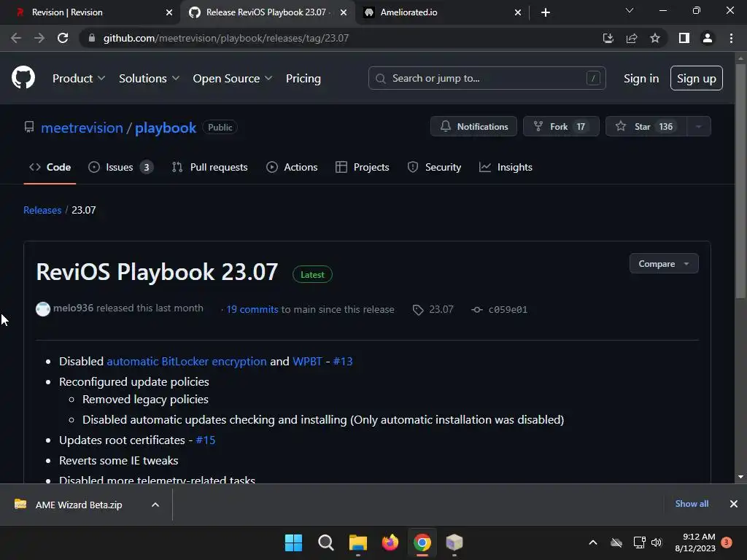The width and height of the screenshot is (747, 560).
Task: Click the page vertical scrollbar
Action: click(x=740, y=181)
